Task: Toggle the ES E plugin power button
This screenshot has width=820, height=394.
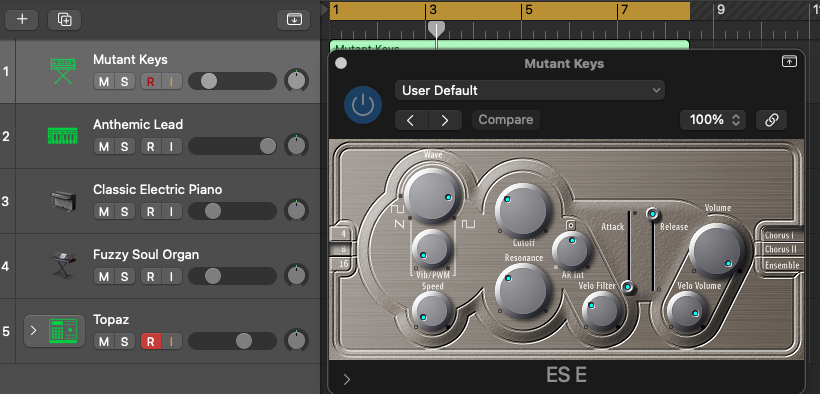Action: [x=362, y=105]
